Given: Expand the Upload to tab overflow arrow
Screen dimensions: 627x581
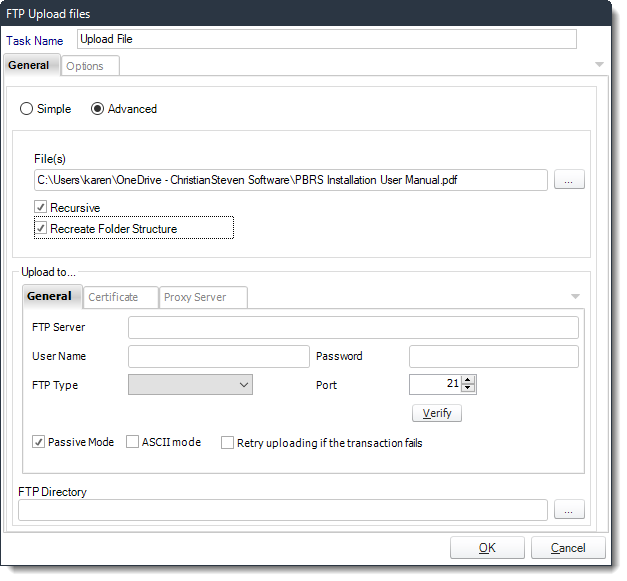Looking at the screenshot, I should tap(575, 296).
